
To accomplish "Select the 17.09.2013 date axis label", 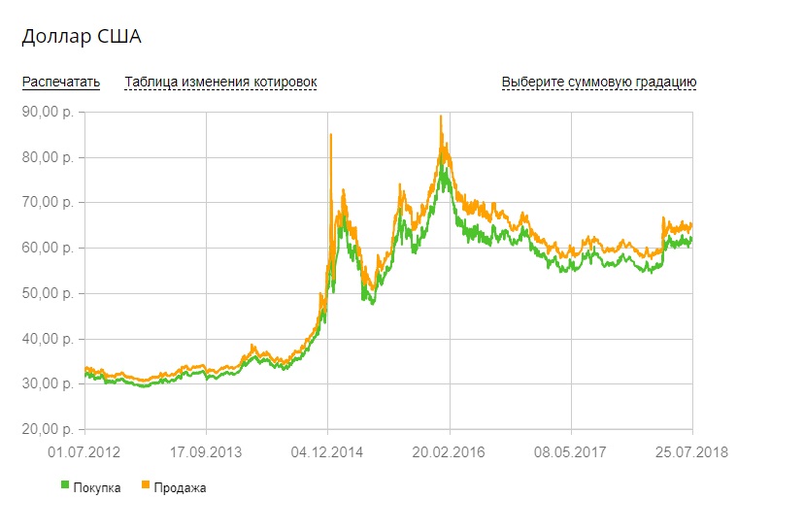I will 206,451.
